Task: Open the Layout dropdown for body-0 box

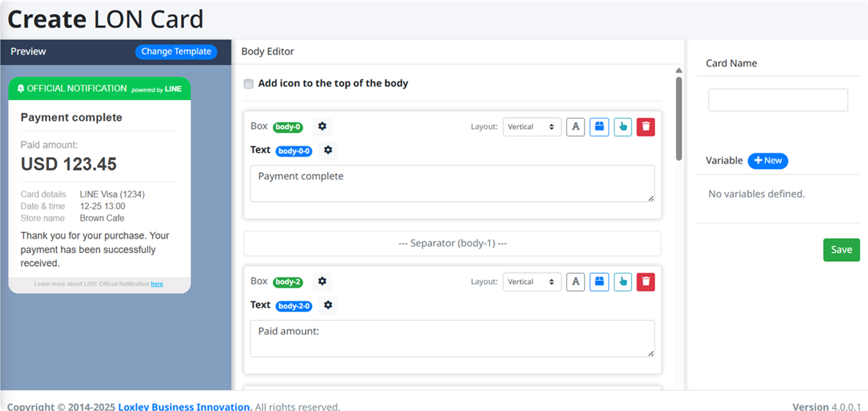Action: [x=532, y=127]
